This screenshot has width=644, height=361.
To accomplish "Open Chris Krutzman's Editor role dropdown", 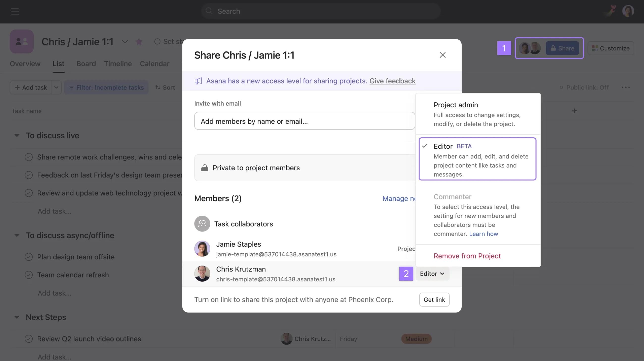I will click(x=432, y=274).
